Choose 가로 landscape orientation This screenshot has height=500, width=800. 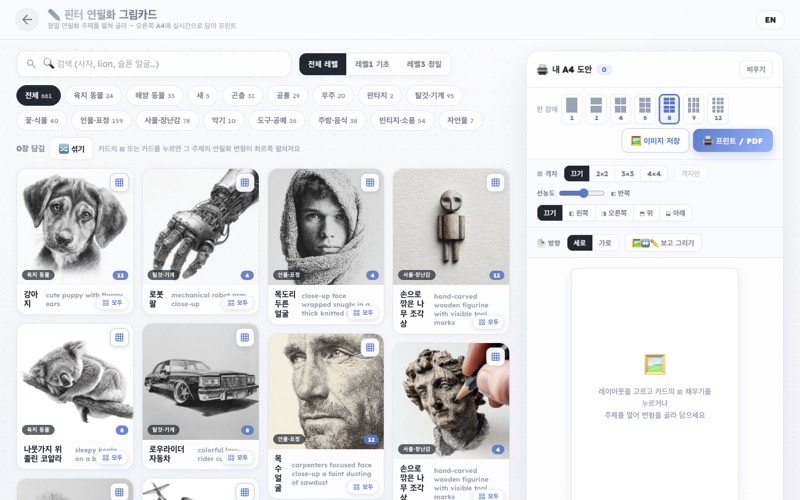605,243
